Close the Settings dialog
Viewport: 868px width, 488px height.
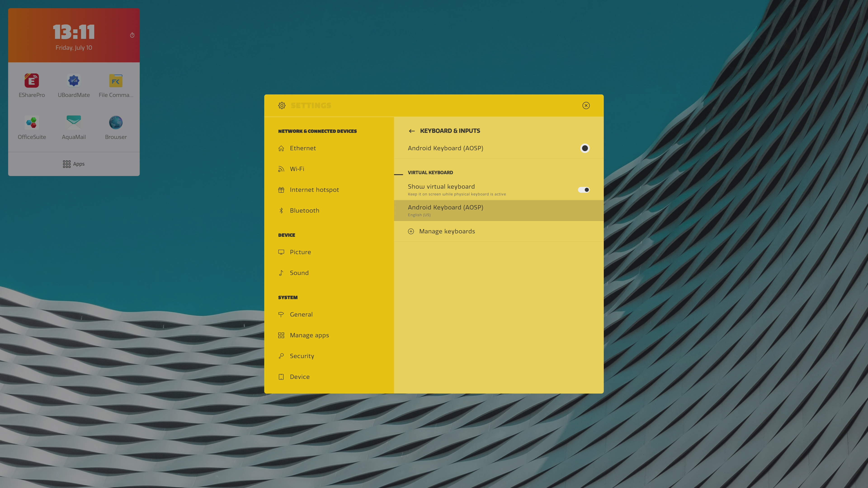(x=586, y=106)
